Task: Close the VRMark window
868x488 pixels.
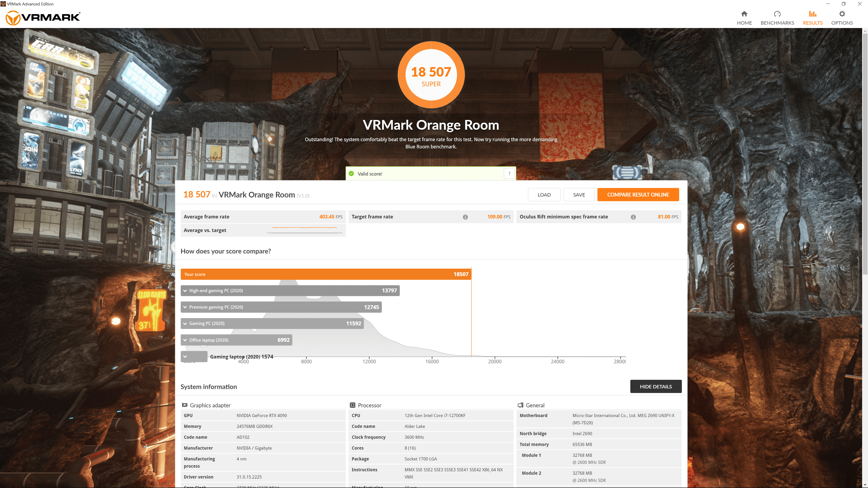Action: (859, 4)
